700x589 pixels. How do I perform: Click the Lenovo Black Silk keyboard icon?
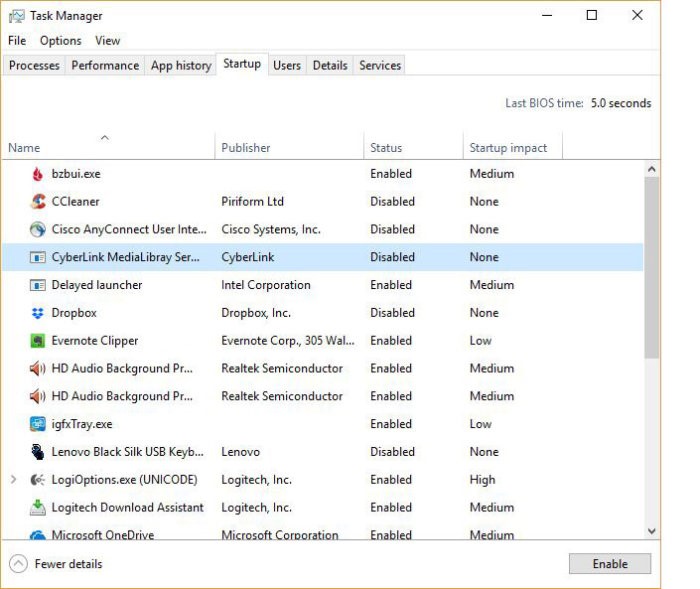38,452
